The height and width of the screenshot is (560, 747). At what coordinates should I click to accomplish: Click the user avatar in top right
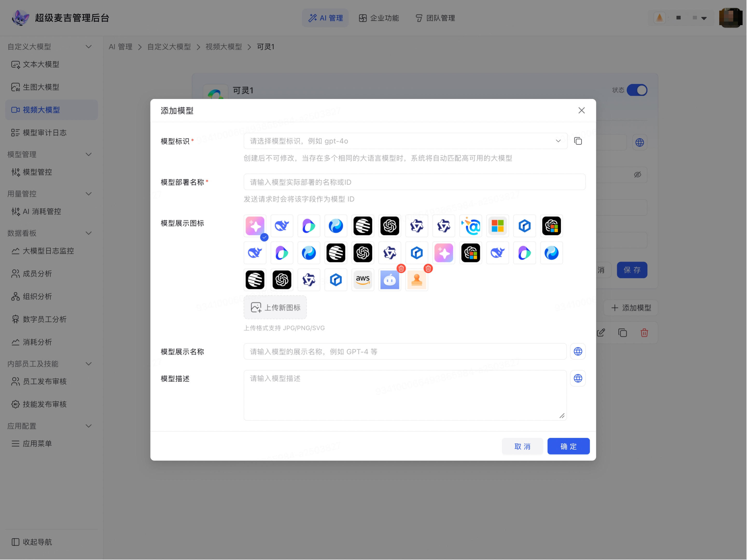pyautogui.click(x=730, y=18)
